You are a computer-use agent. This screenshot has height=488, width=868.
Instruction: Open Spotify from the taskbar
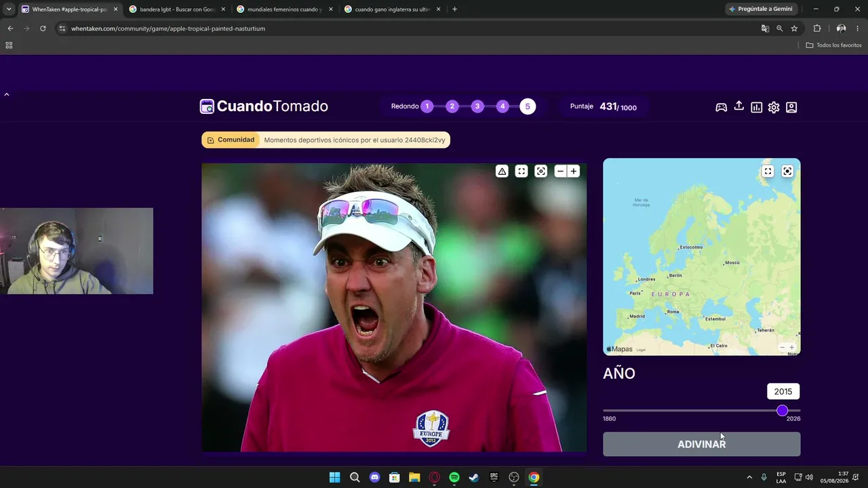tap(454, 477)
